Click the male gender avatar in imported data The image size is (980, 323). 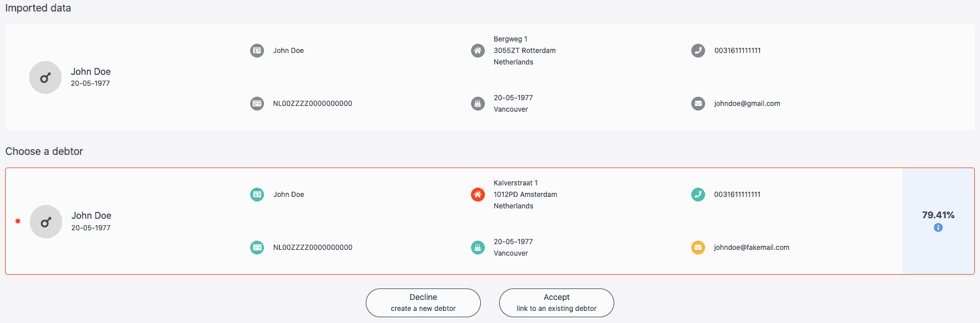45,77
